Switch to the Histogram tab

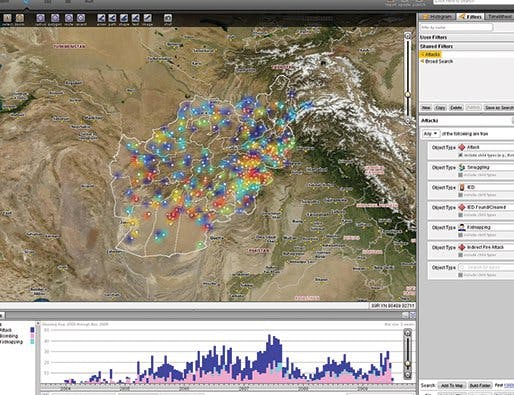click(x=438, y=17)
